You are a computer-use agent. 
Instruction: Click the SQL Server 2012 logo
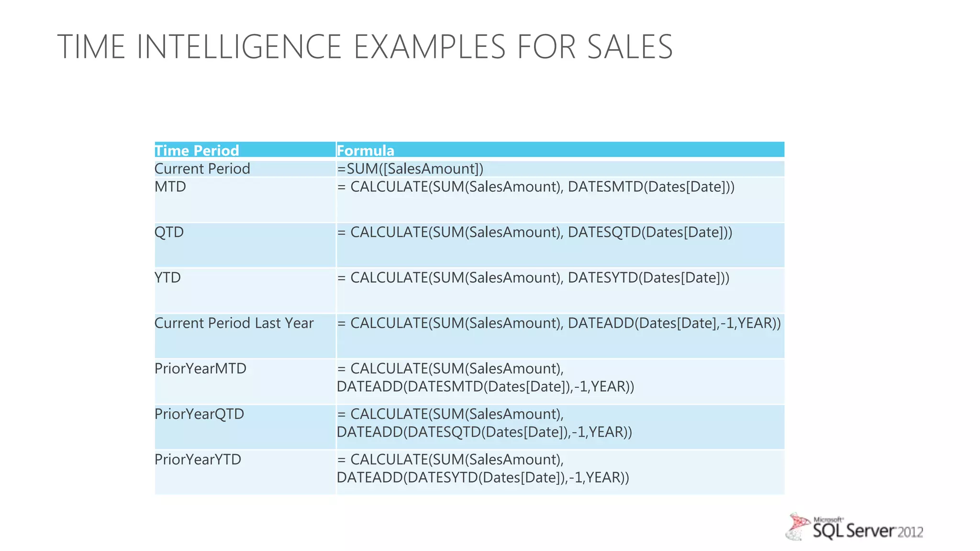point(854,527)
